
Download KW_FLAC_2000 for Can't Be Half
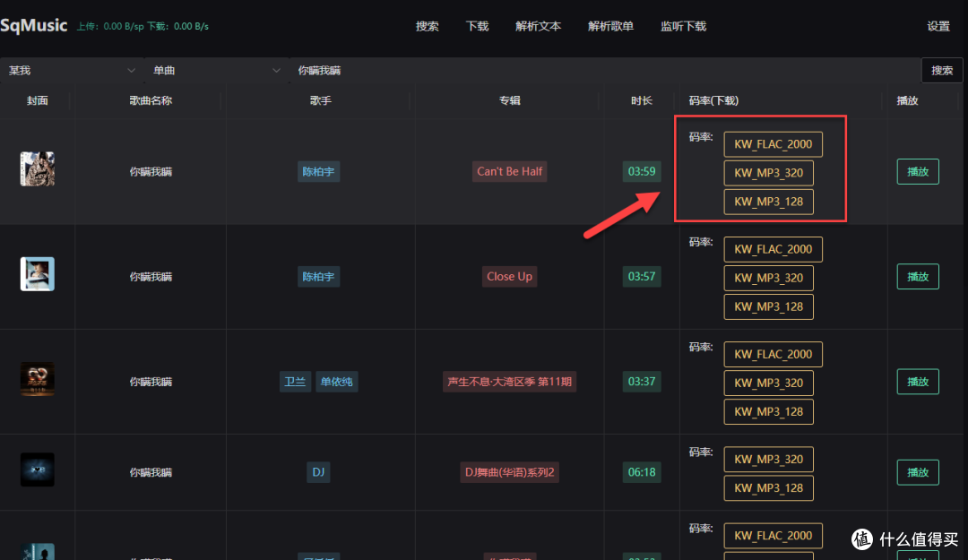pos(773,144)
